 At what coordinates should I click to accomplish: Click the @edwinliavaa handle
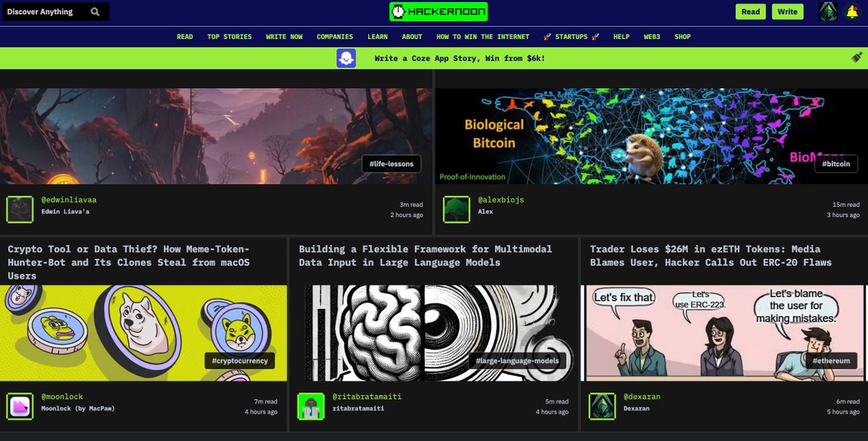click(x=70, y=200)
